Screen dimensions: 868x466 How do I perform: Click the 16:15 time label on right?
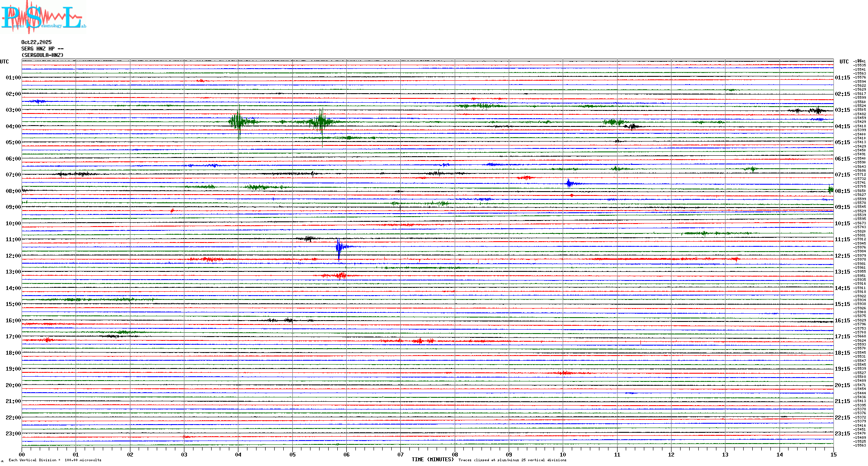click(842, 321)
